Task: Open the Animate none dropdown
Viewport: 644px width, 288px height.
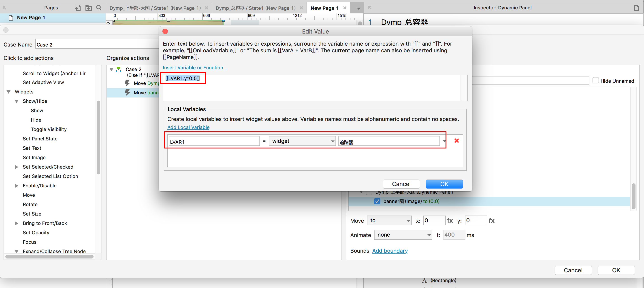Action: (403, 235)
